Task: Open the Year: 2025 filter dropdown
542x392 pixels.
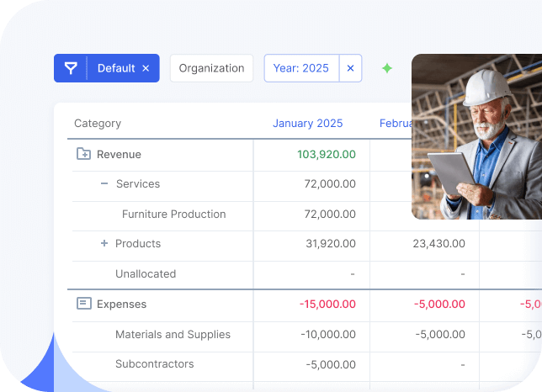Action: coord(302,69)
